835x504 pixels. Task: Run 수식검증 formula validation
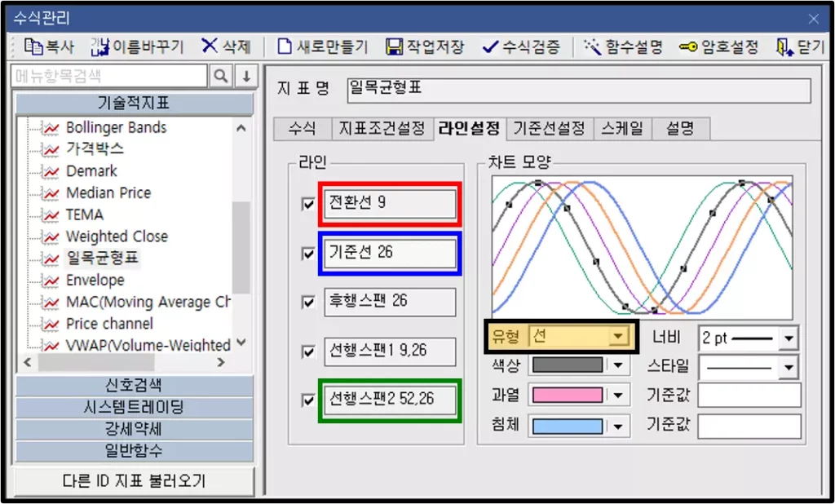[x=521, y=47]
